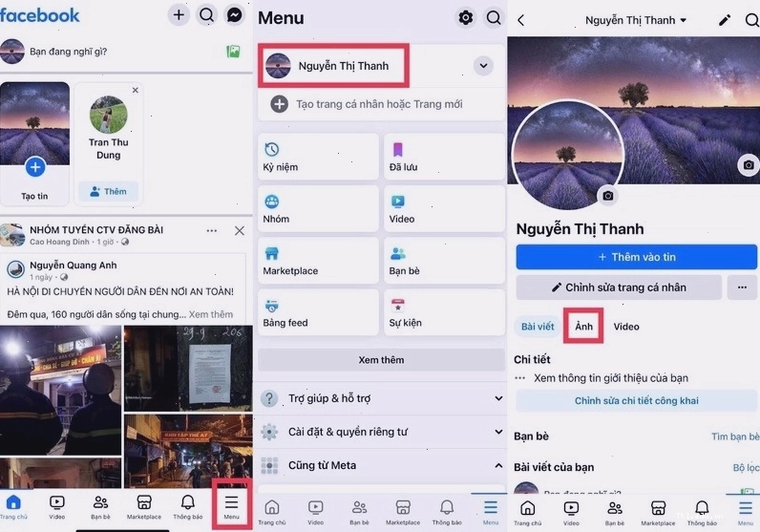Go back using profile screen back arrow

(521, 20)
